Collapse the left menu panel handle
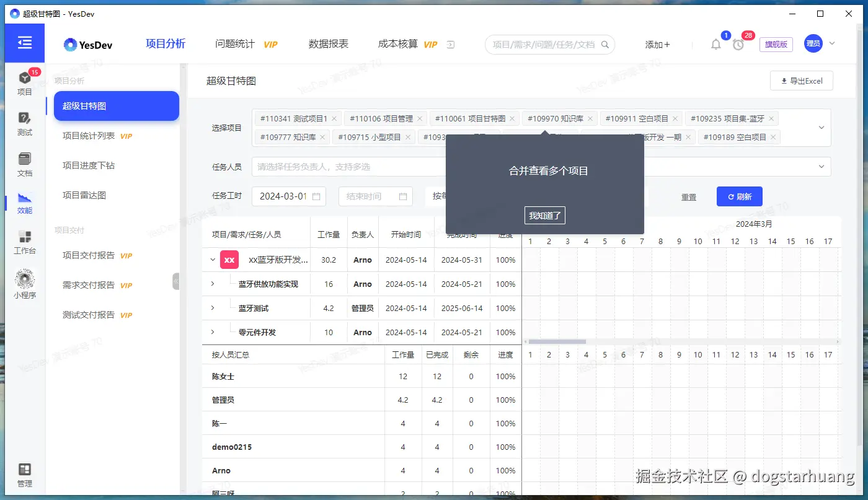The width and height of the screenshot is (868, 500). click(x=176, y=281)
